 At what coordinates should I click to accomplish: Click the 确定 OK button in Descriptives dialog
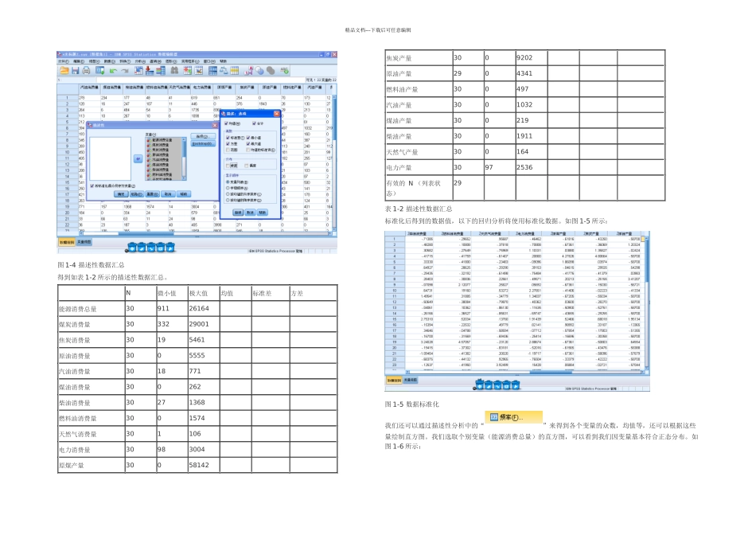121,194
